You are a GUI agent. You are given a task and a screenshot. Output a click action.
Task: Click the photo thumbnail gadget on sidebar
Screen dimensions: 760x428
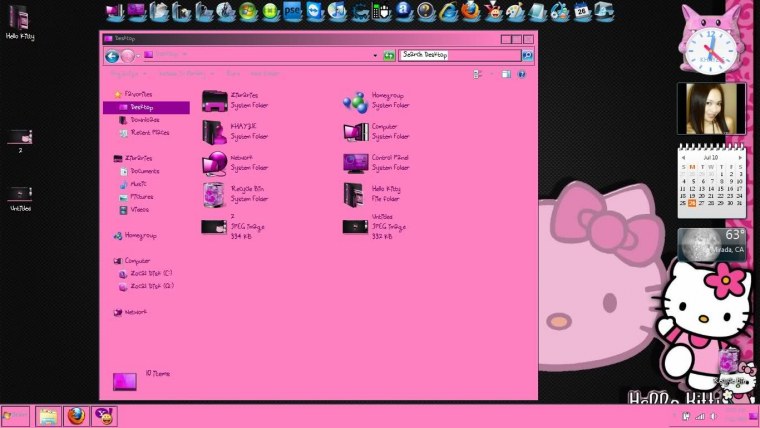click(711, 108)
